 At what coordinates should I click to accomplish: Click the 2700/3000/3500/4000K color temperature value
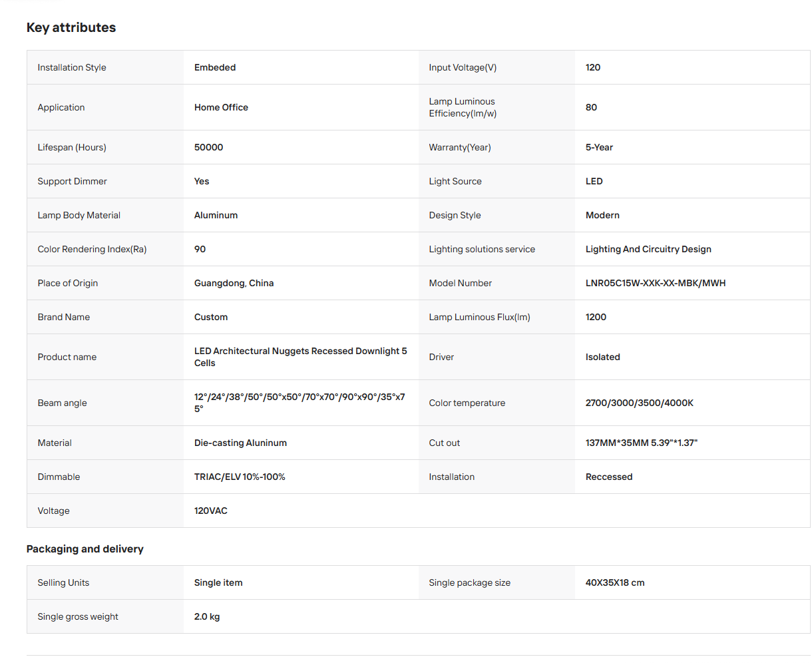[640, 403]
